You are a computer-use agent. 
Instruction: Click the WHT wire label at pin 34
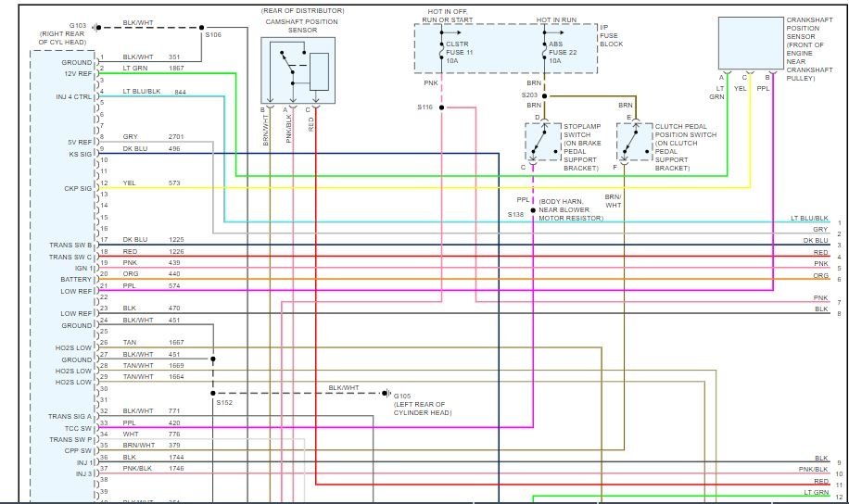(130, 435)
